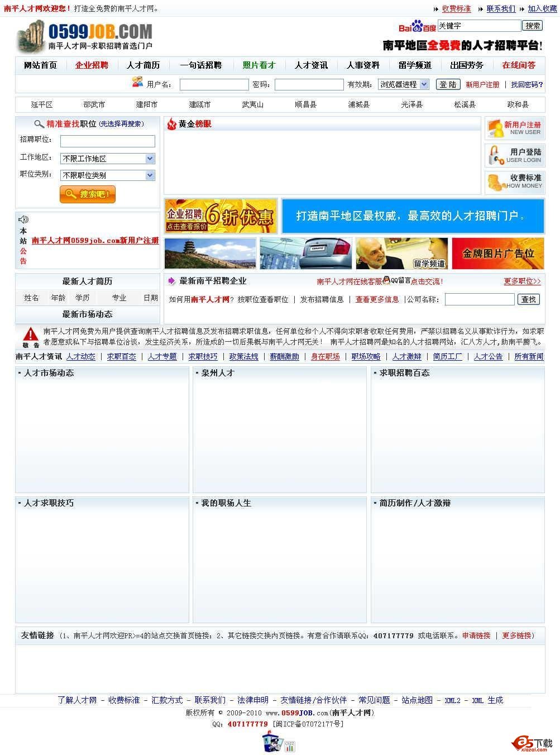Viewport: 560px width, 755px height.
Task: Open the 工作地区 不限工作地区 dropdown
Action: coord(108,159)
